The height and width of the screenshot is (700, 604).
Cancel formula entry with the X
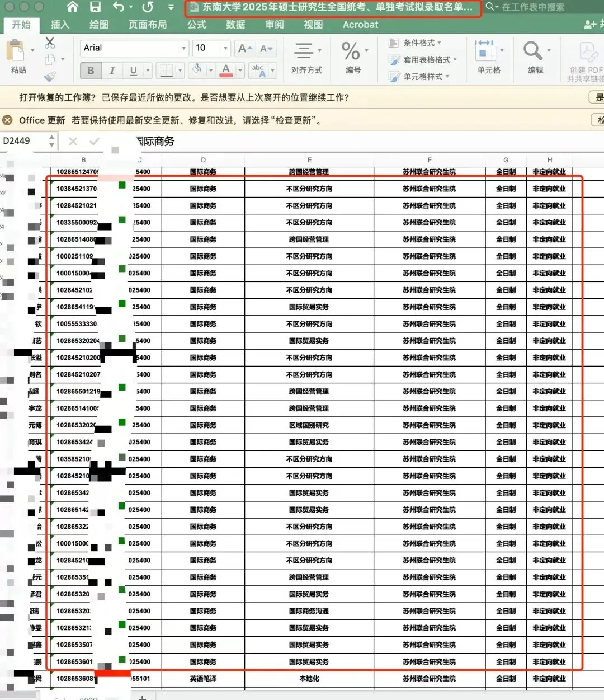(73, 142)
